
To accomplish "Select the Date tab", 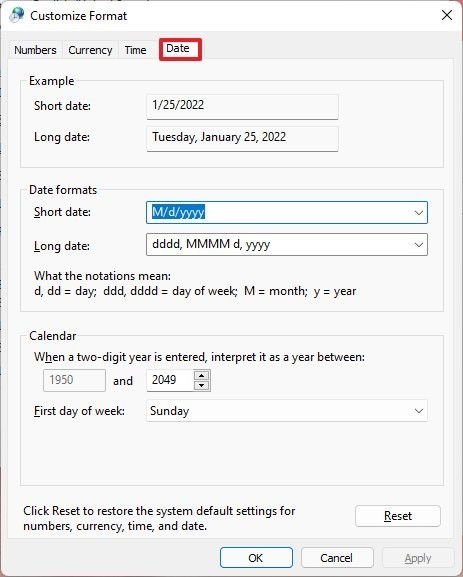I will pyautogui.click(x=178, y=48).
